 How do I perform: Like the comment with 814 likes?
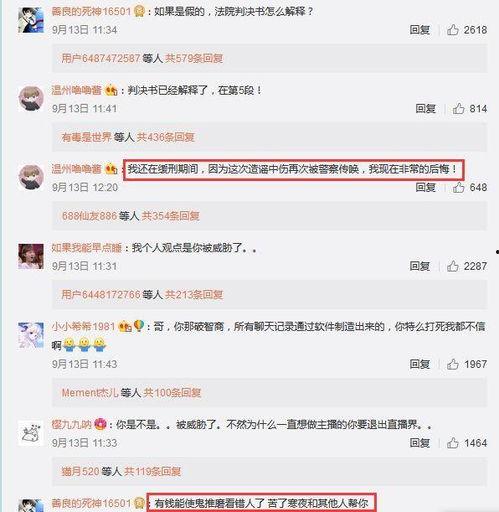click(458, 109)
